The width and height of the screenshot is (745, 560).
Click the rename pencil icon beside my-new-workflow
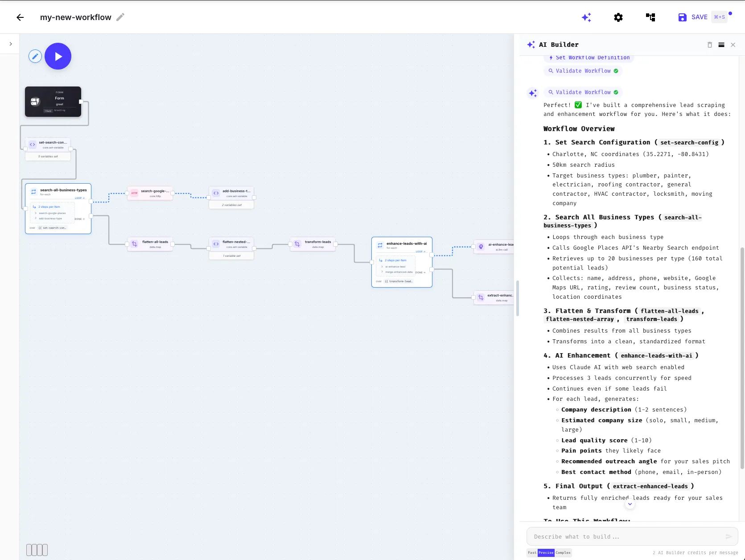click(119, 17)
